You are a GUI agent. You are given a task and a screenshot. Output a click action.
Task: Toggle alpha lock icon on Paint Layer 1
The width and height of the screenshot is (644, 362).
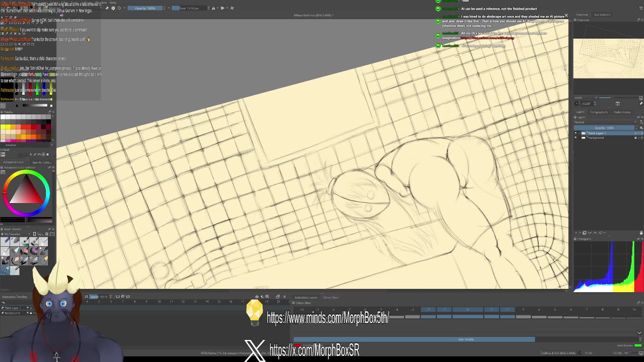(642, 133)
